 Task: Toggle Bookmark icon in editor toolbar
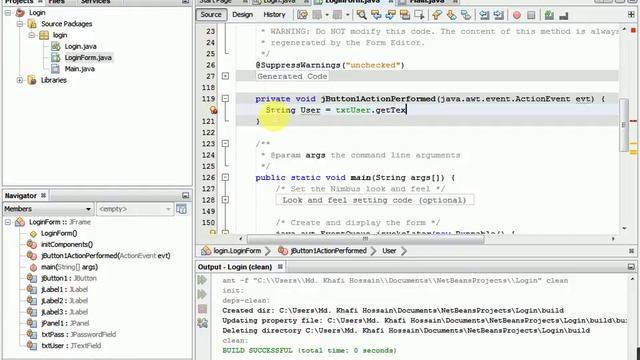(466, 15)
